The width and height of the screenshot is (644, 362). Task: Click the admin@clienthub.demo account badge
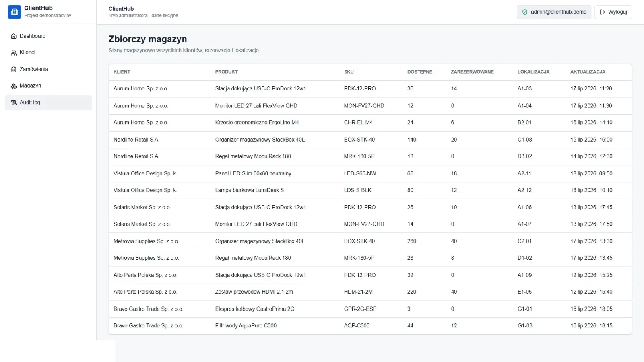pos(554,12)
